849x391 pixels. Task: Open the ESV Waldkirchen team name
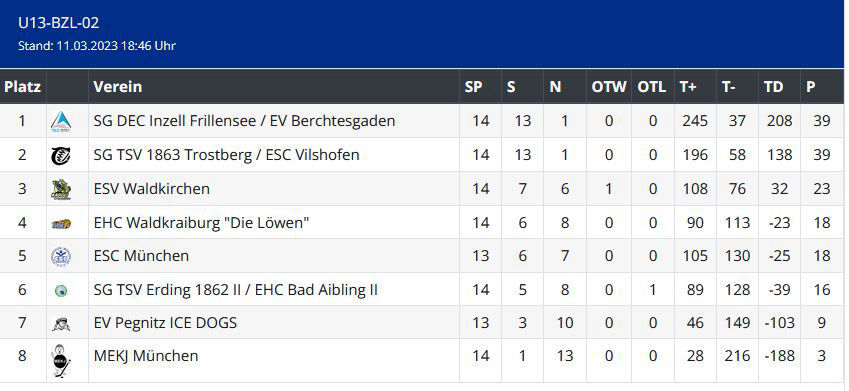pos(152,189)
